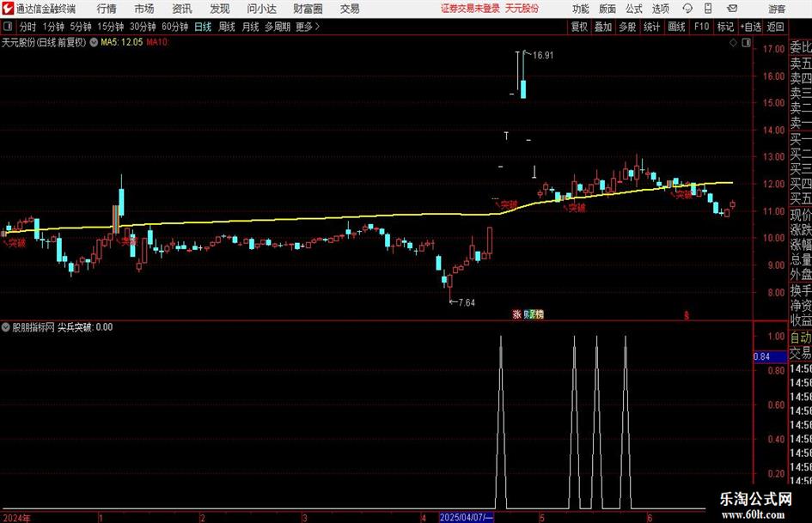This screenshot has height=523, width=812.
Task: Open the 多周期 multi-period view
Action: tap(278, 27)
